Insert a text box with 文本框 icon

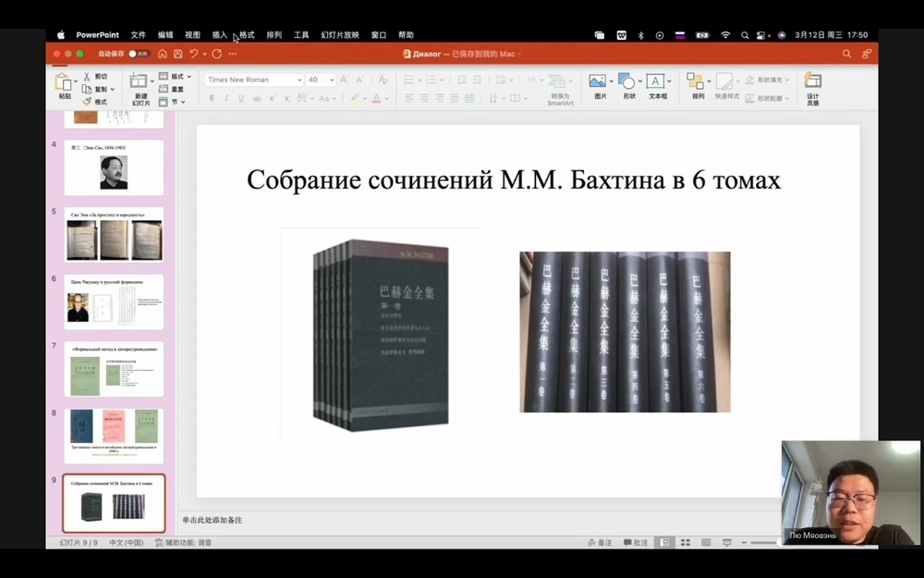pyautogui.click(x=656, y=80)
